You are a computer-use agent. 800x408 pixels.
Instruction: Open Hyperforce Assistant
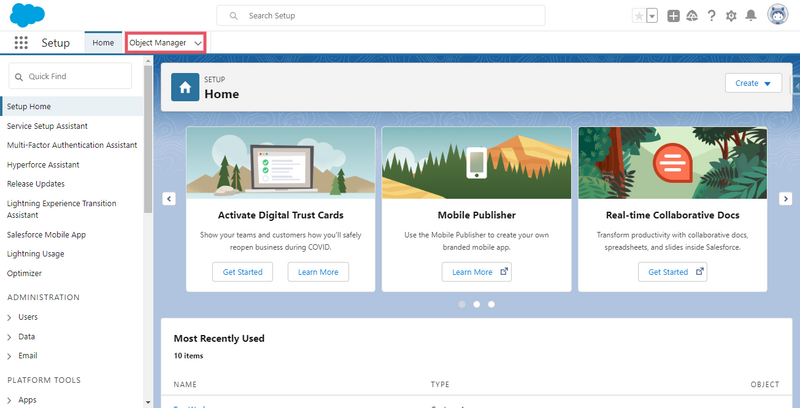pos(43,165)
